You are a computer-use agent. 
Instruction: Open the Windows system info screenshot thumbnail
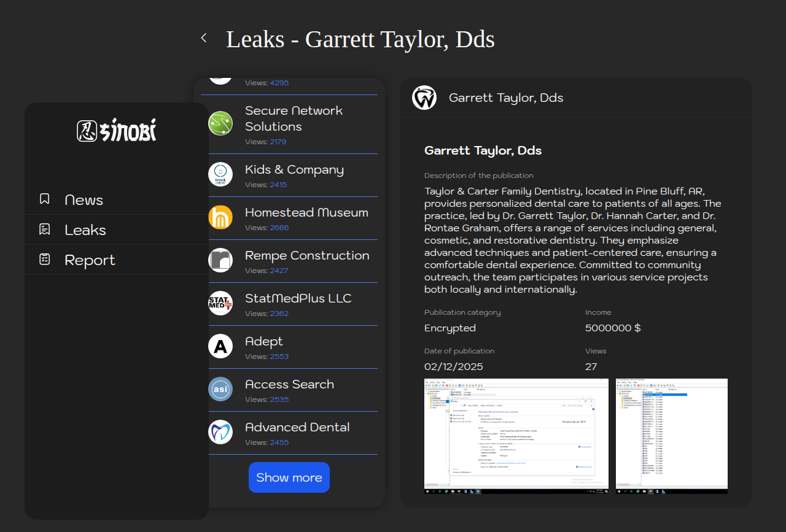click(x=516, y=436)
